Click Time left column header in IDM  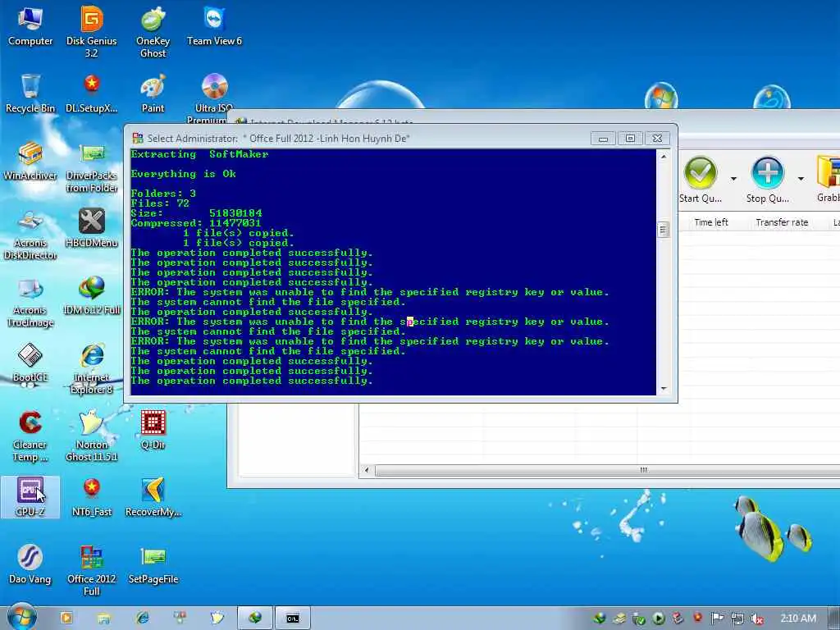(711, 222)
